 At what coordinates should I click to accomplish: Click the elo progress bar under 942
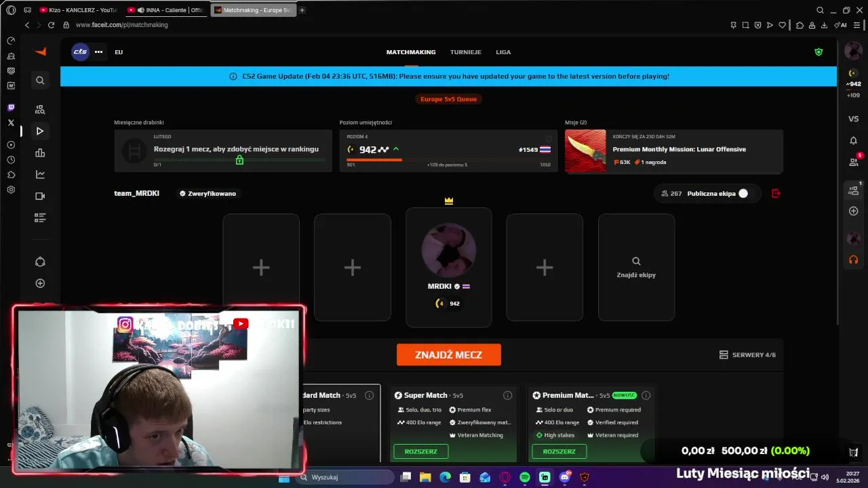click(448, 160)
